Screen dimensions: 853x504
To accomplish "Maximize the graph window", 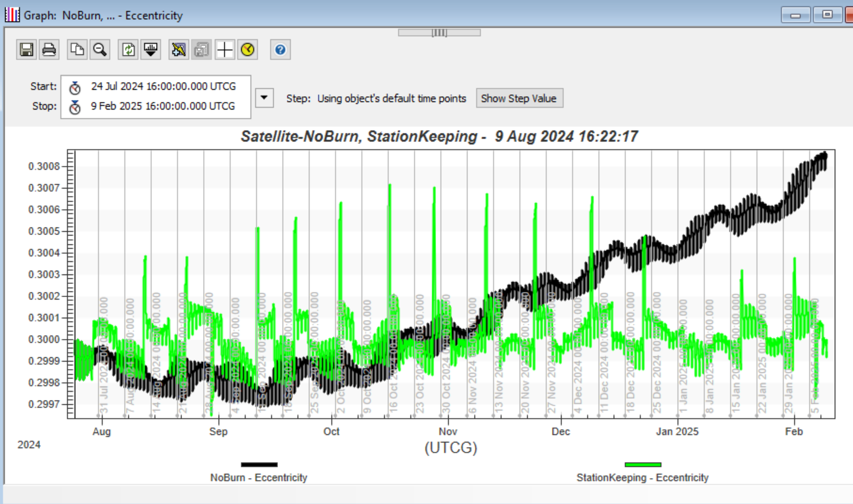I will [x=827, y=15].
